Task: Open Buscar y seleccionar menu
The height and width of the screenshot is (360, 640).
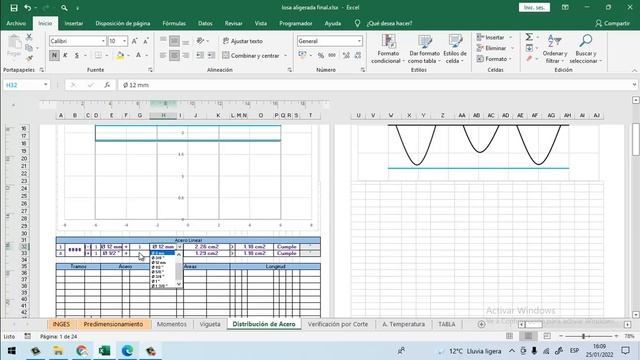Action: [586, 49]
